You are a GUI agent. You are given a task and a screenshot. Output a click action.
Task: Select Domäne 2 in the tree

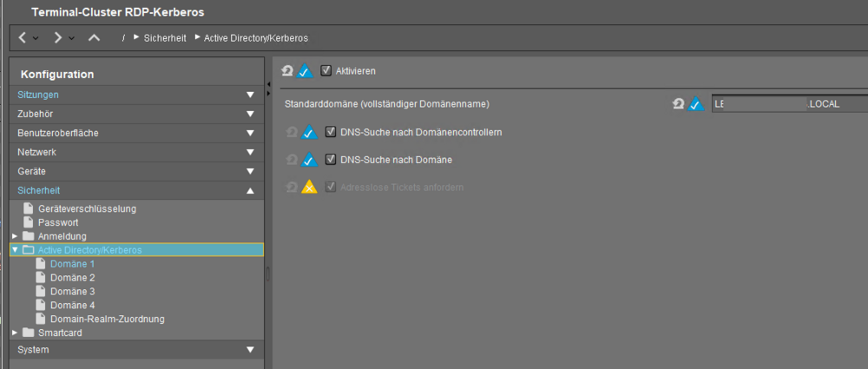[x=72, y=278]
